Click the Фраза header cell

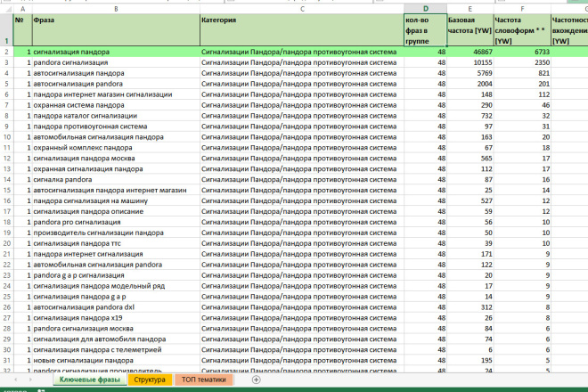point(116,30)
